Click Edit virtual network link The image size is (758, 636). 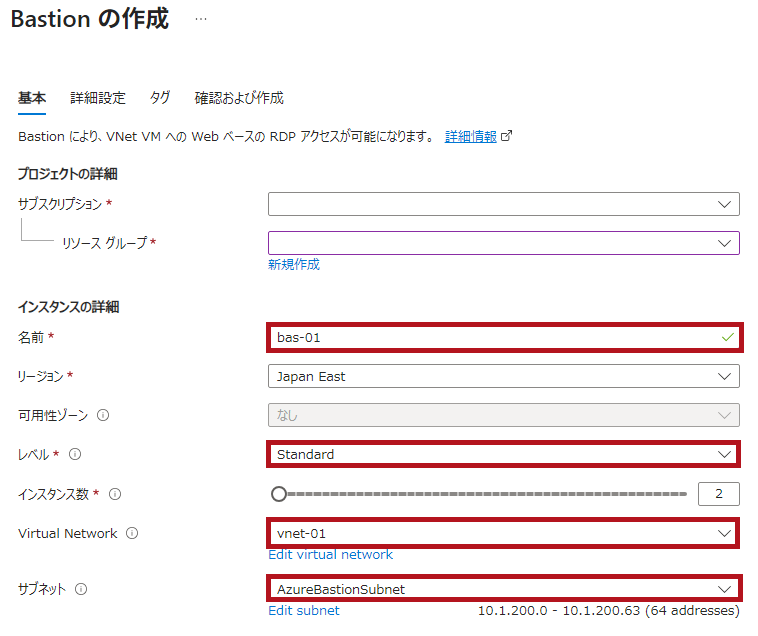(331, 554)
